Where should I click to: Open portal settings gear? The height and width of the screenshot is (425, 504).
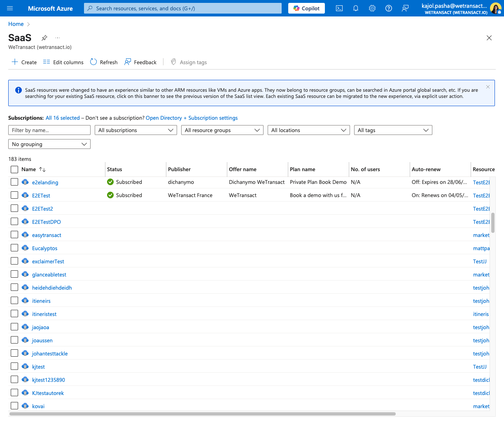click(372, 8)
